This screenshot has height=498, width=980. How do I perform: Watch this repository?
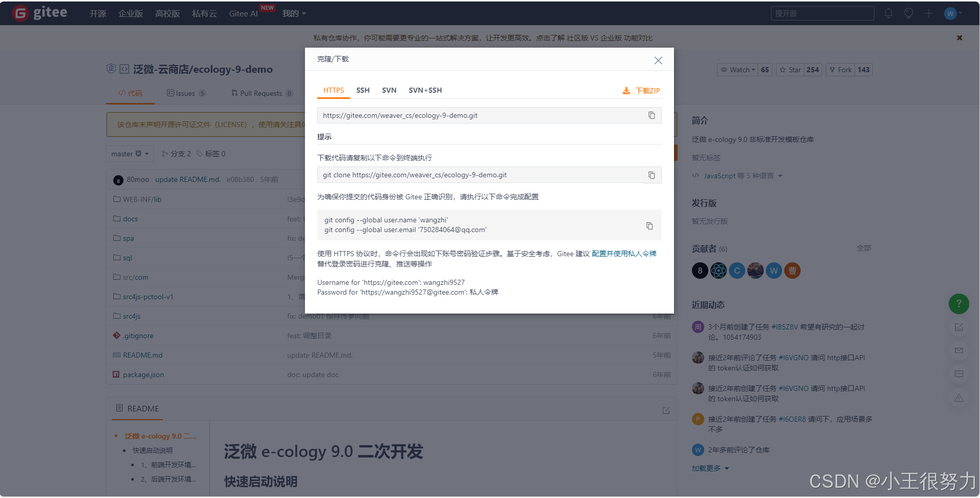click(738, 70)
